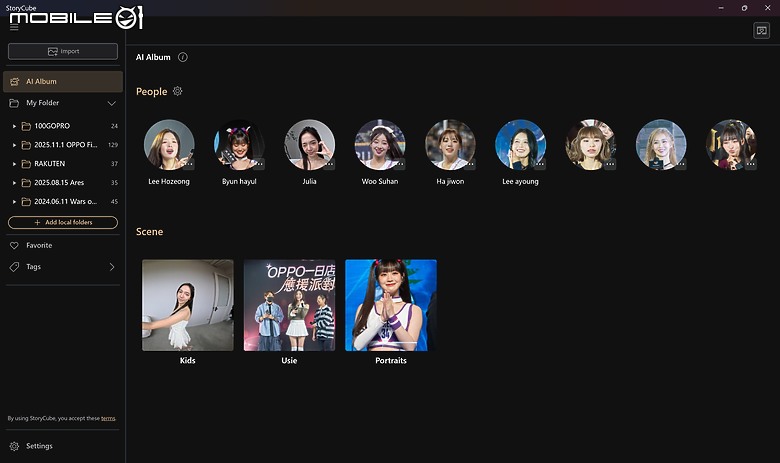The width and height of the screenshot is (780, 463).
Task: Select AI Album in the sidebar
Action: [63, 82]
